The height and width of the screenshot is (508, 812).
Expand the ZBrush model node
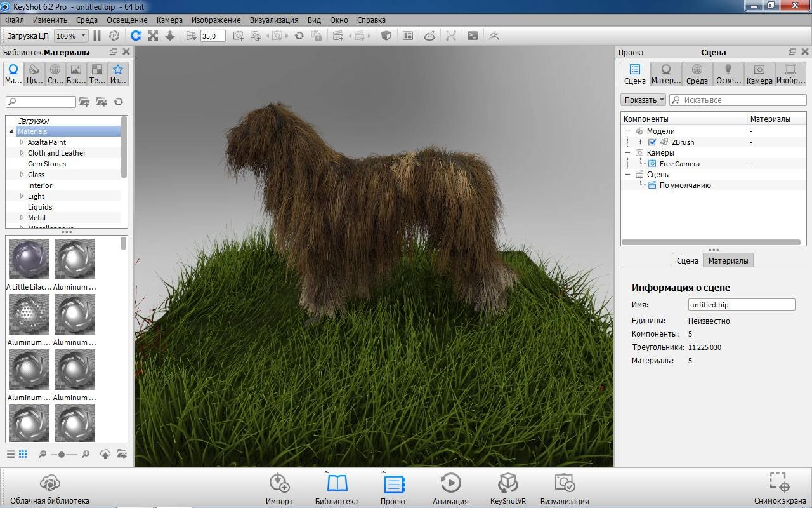640,142
